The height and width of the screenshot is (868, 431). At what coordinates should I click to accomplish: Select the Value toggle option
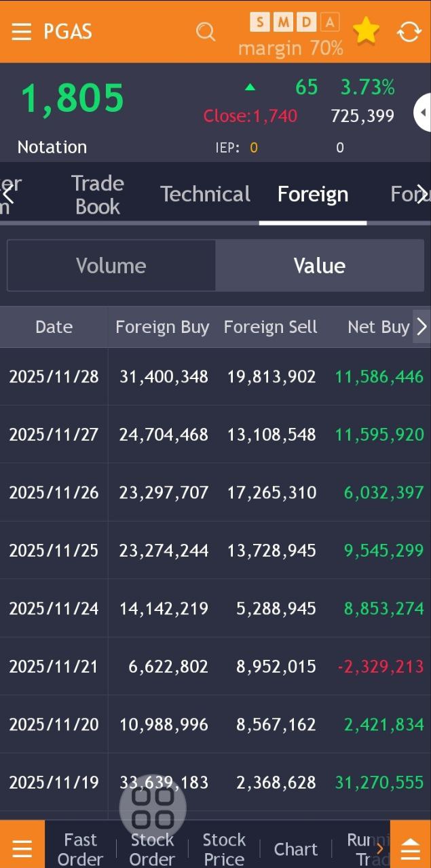(x=319, y=265)
